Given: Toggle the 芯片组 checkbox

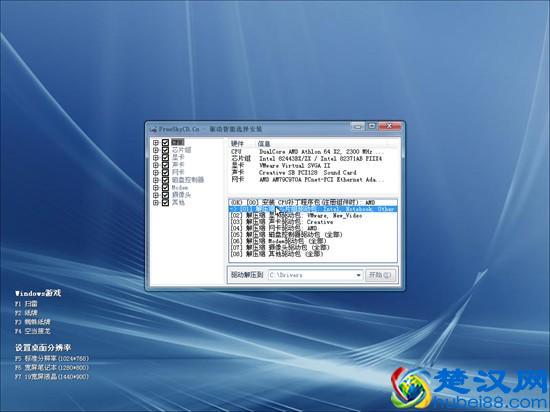Looking at the screenshot, I should pos(165,150).
